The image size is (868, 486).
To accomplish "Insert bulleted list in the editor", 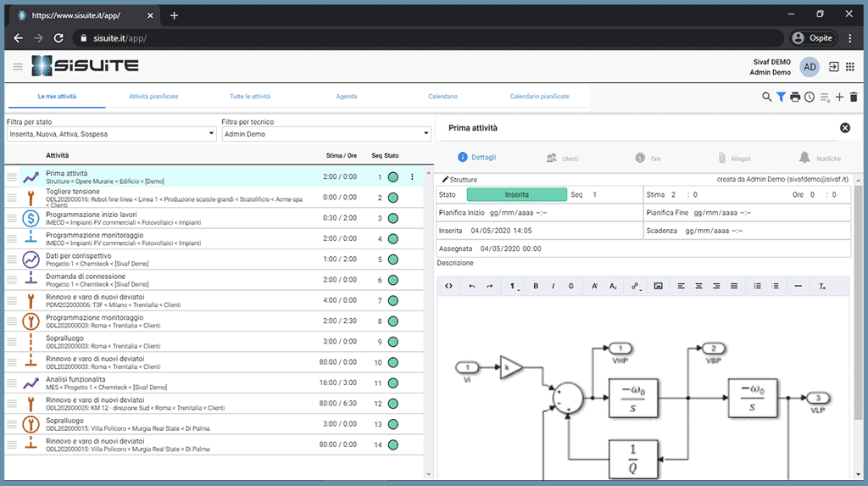I will coord(757,286).
